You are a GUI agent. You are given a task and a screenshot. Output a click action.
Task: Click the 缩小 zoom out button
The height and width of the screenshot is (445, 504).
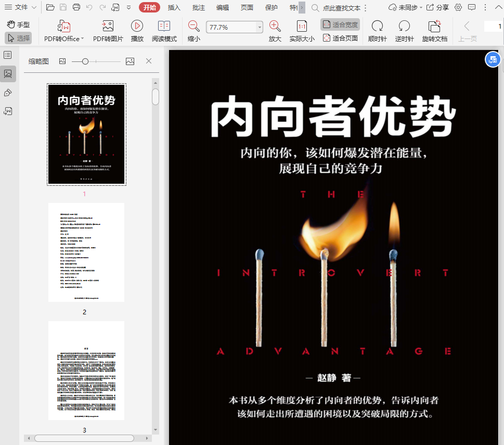coord(194,31)
